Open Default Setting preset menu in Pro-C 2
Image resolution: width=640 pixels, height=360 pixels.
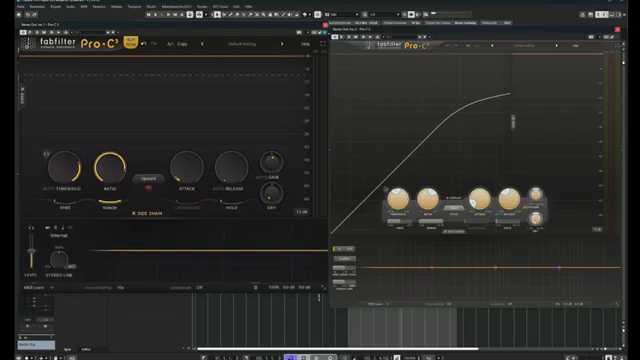point(524,46)
